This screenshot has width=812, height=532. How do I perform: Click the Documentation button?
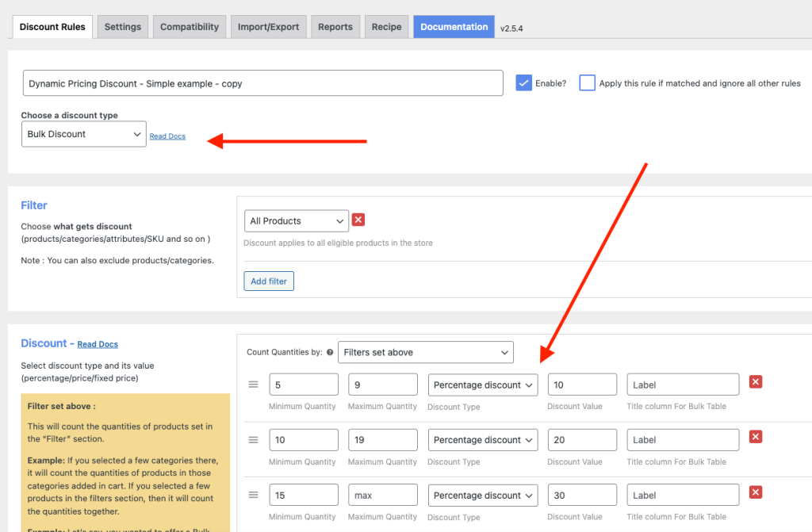(454, 27)
